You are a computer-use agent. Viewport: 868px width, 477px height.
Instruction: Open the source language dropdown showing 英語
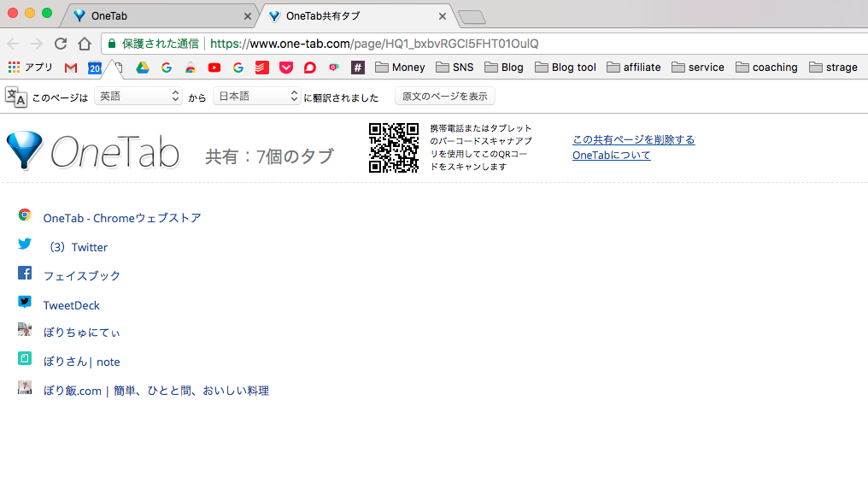point(138,97)
